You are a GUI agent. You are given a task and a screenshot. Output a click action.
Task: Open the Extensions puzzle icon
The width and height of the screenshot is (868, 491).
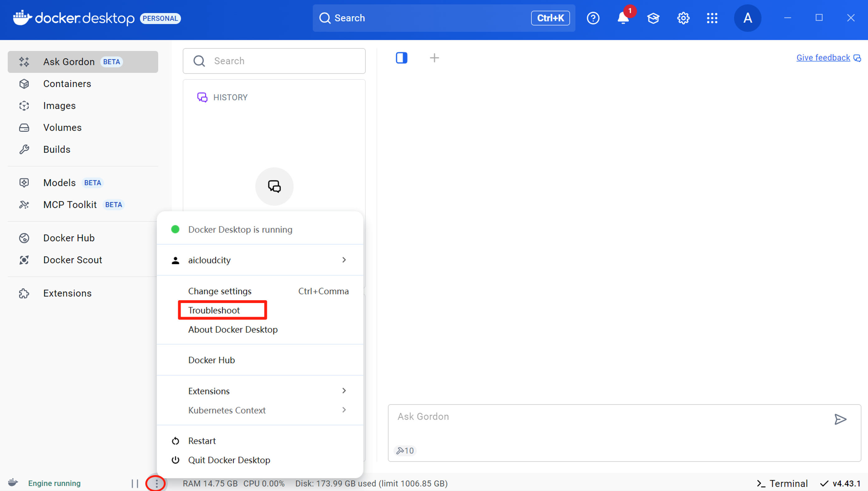pos(24,293)
